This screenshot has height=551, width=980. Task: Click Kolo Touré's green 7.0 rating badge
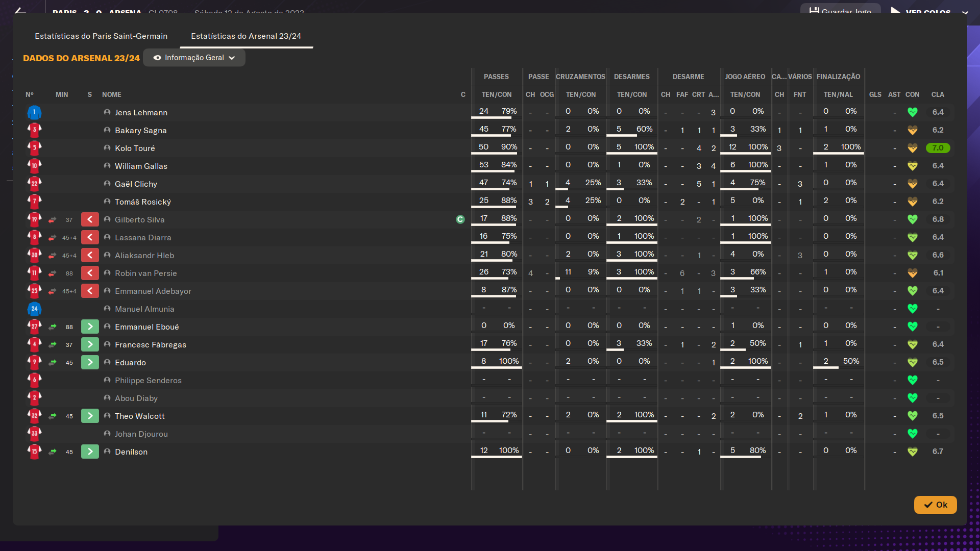pyautogui.click(x=938, y=148)
